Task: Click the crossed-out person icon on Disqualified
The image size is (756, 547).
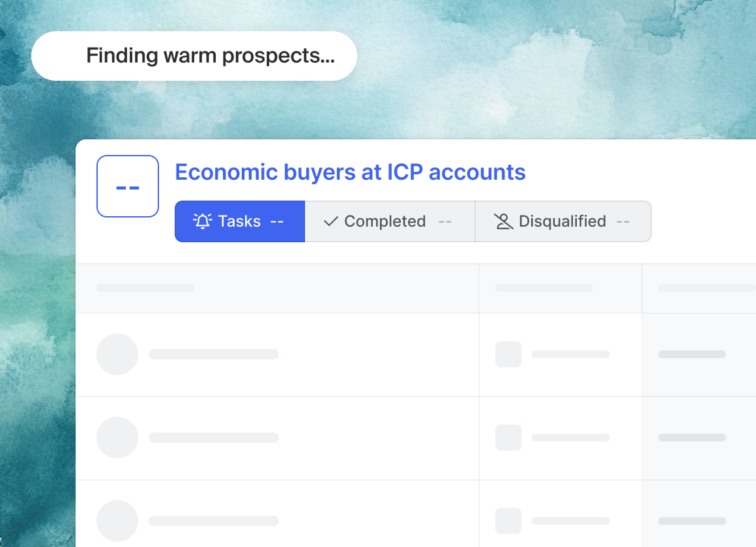Action: (x=504, y=221)
